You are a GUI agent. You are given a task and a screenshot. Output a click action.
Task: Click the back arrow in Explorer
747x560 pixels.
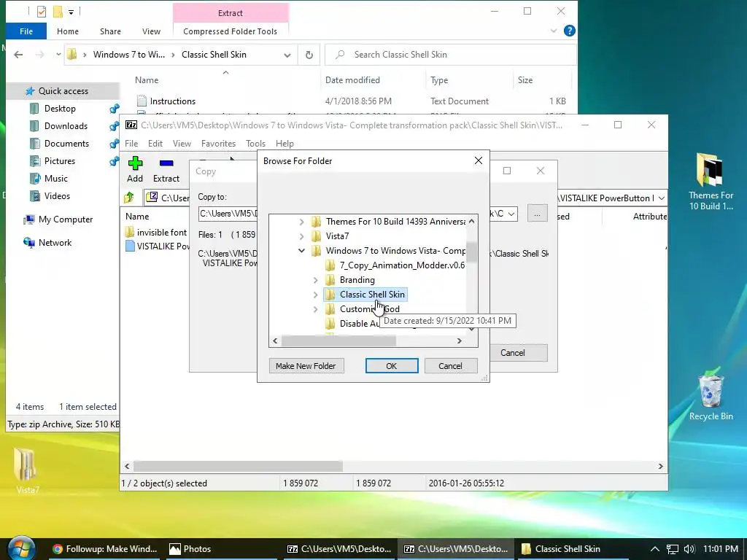point(18,55)
